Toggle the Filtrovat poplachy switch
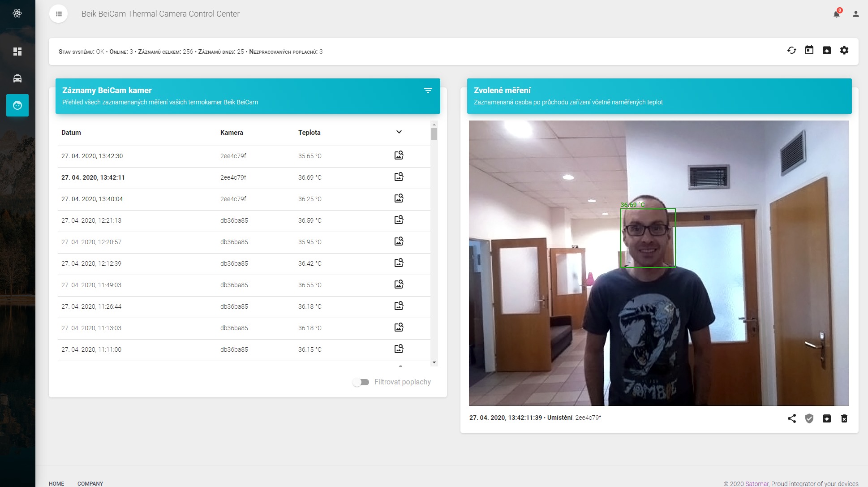Image resolution: width=868 pixels, height=487 pixels. tap(361, 382)
